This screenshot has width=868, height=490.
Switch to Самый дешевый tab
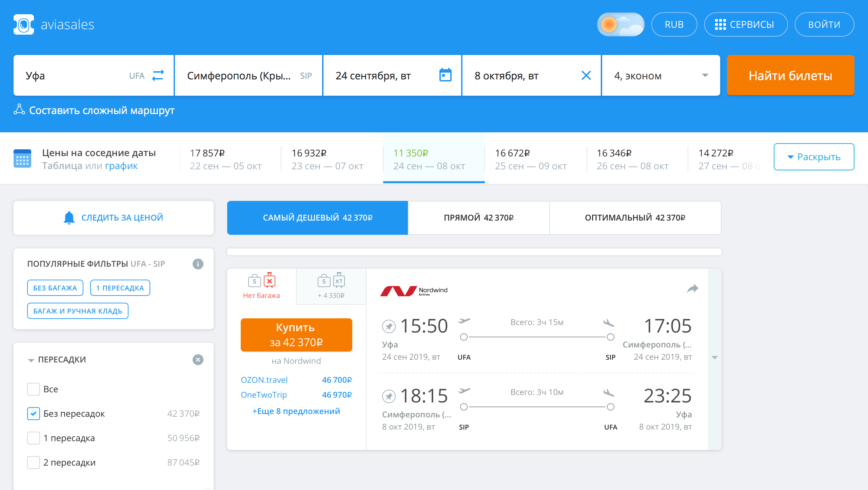tap(317, 218)
